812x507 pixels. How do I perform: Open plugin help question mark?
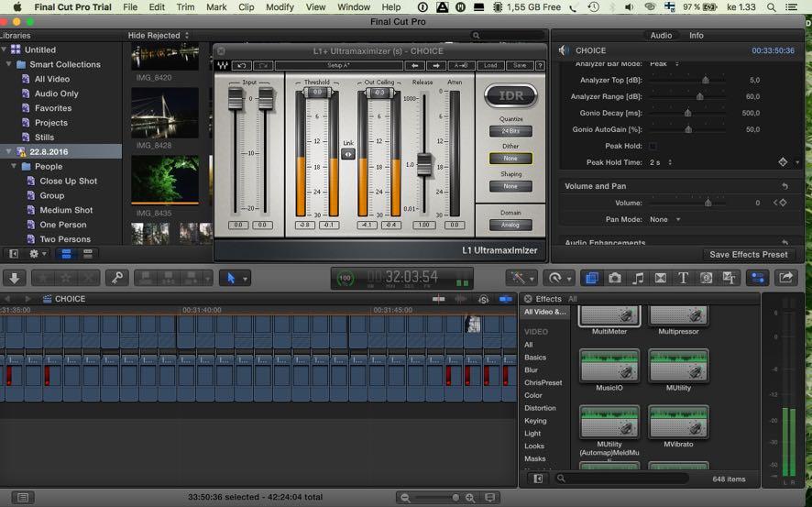coord(540,66)
